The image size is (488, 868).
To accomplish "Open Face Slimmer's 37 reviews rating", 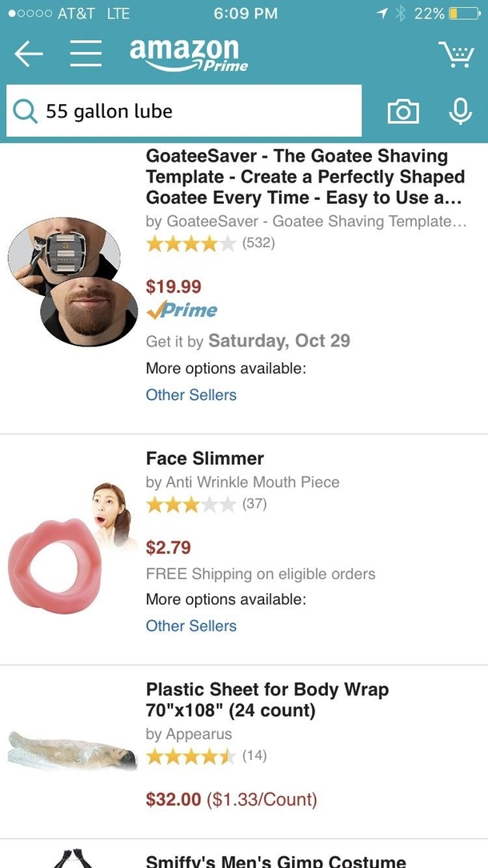I will [x=206, y=504].
